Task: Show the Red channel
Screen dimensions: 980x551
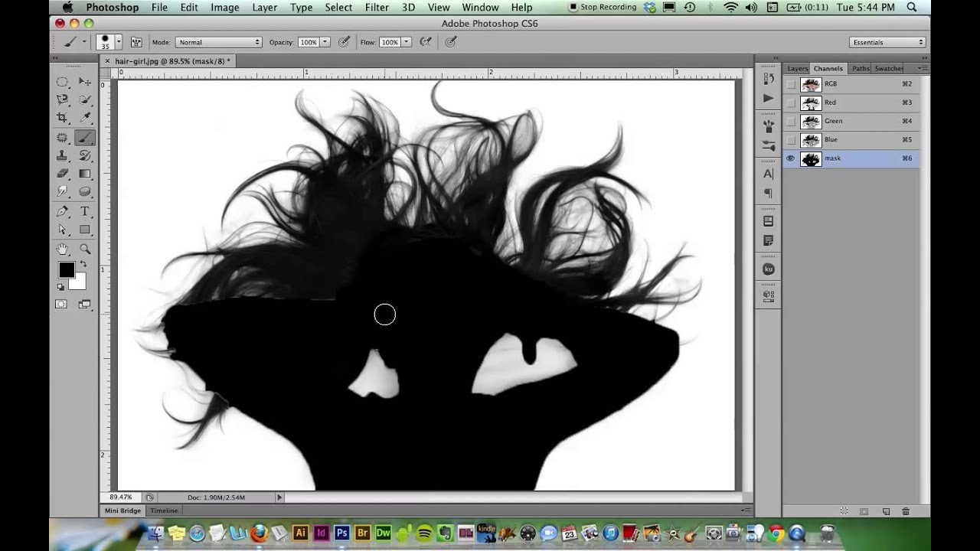Action: pyautogui.click(x=791, y=103)
